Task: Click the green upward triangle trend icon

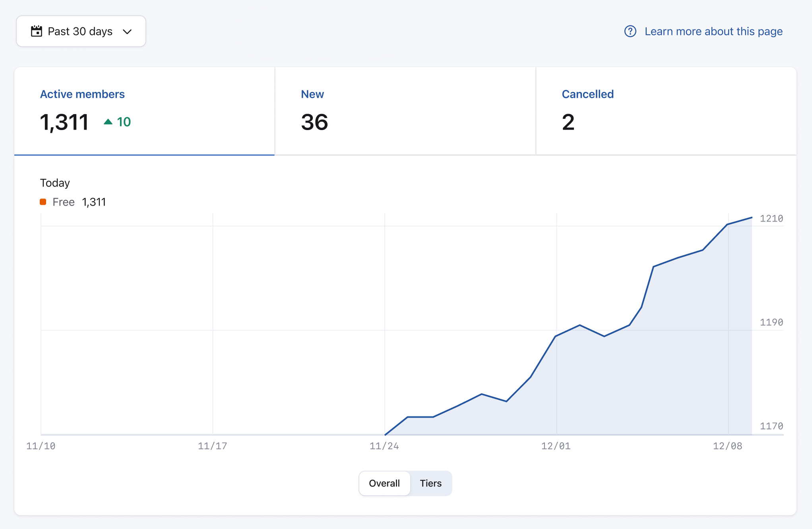Action: [x=108, y=122]
